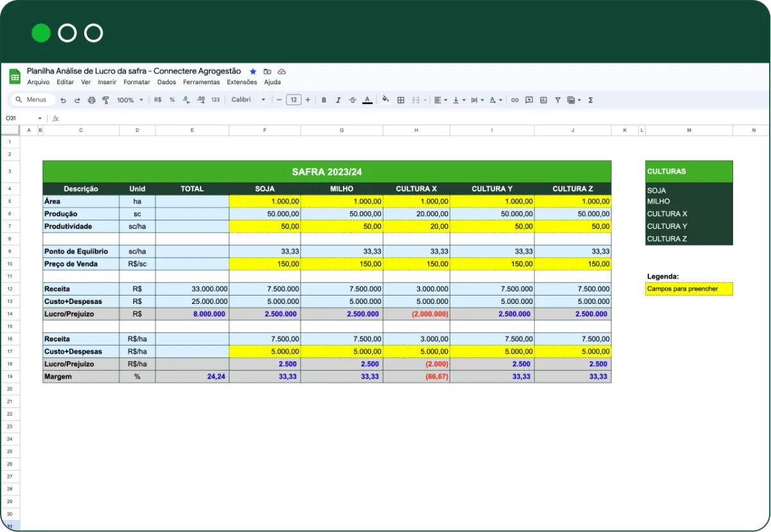Open the Formatar menu
Viewport: 771px width, 532px height.
[137, 82]
